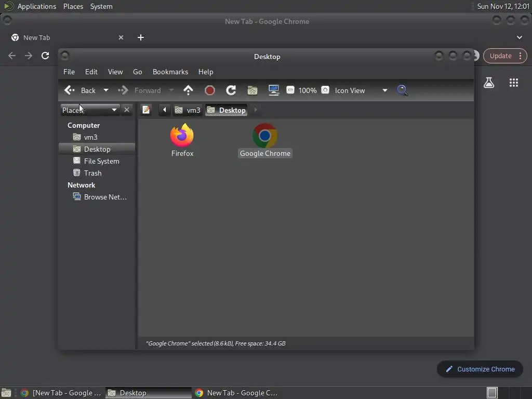Screen dimensions: 532x399
Task: Open the Help menu
Action: click(206, 72)
